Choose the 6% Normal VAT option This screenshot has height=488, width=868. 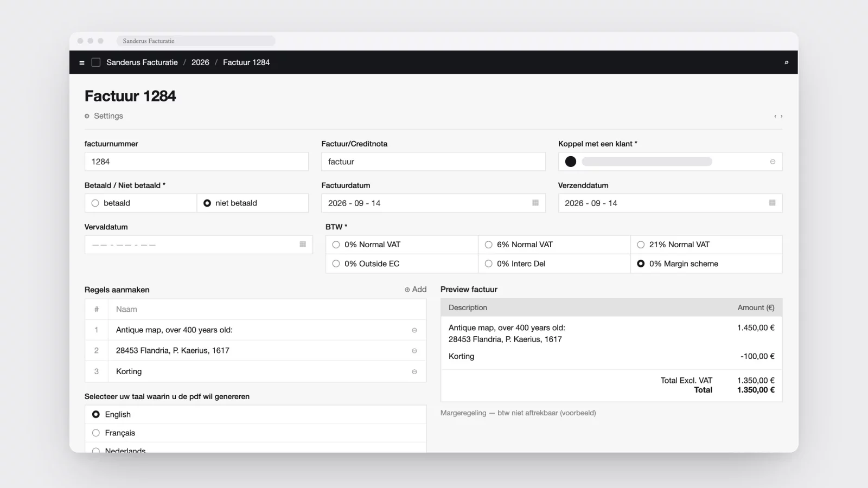(x=554, y=245)
